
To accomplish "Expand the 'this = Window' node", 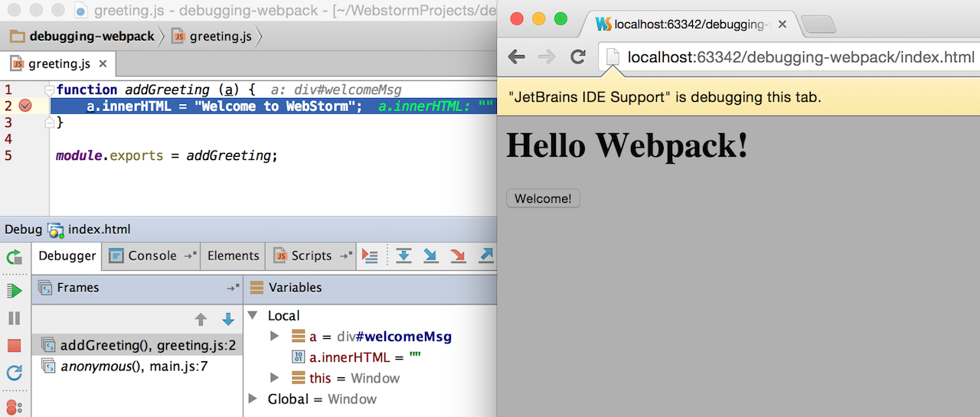I will click(275, 377).
